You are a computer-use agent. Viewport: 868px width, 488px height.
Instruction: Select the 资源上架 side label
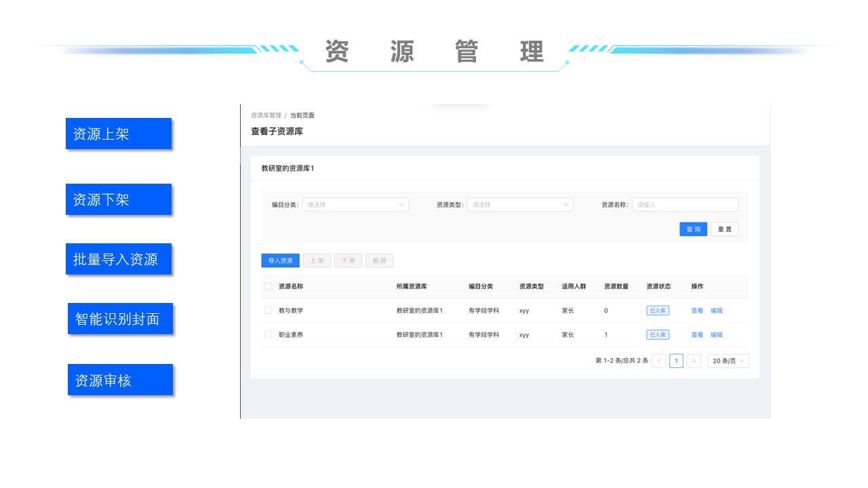119,134
